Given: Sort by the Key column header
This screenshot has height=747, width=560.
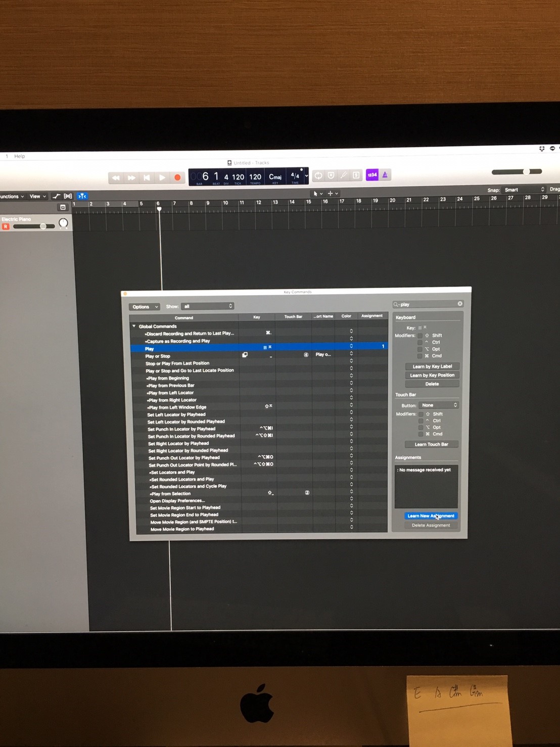Looking at the screenshot, I should [x=257, y=317].
